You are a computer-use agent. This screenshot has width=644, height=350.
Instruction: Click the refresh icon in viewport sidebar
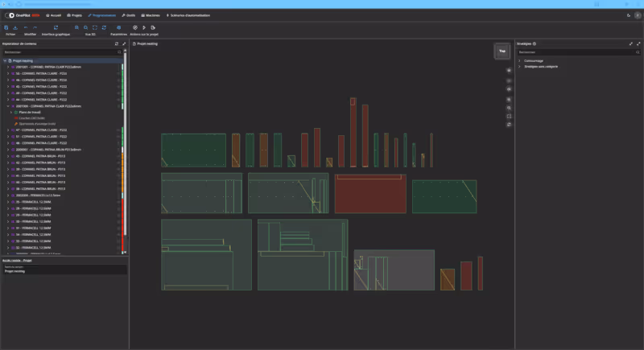(x=509, y=125)
